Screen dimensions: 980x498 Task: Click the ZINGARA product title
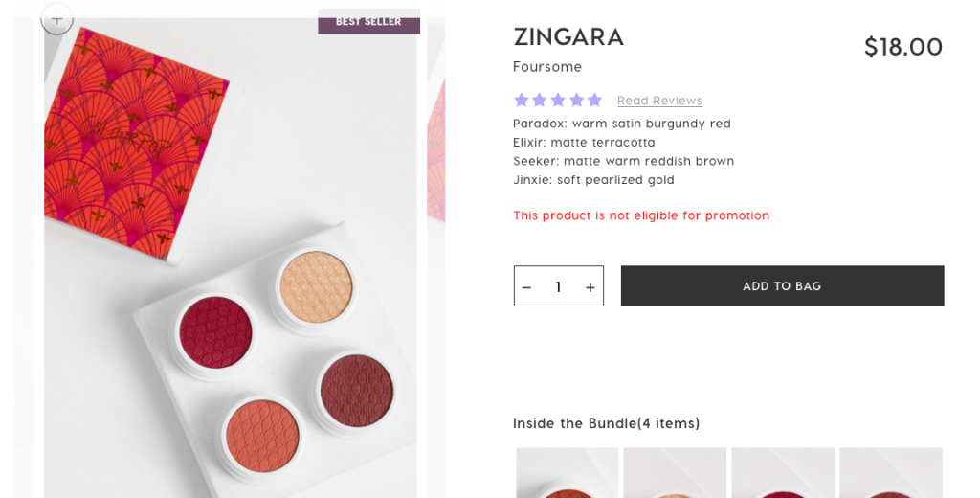pyautogui.click(x=568, y=37)
